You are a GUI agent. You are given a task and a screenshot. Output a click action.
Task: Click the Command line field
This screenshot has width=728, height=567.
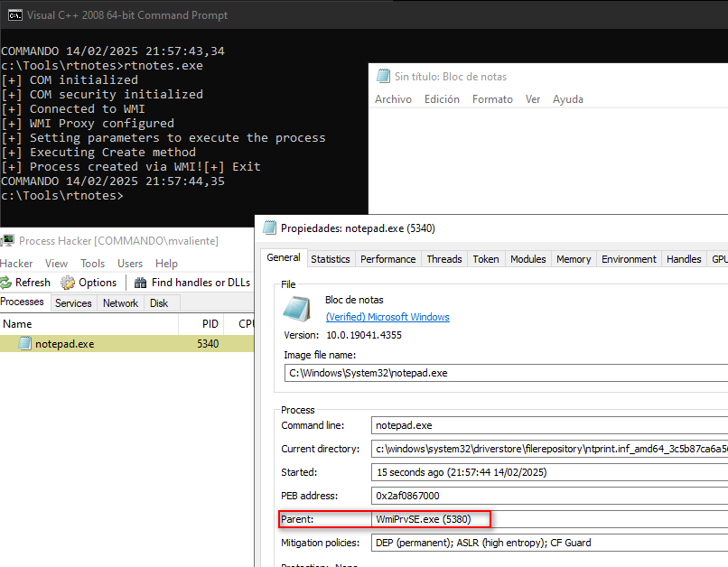(x=550, y=425)
